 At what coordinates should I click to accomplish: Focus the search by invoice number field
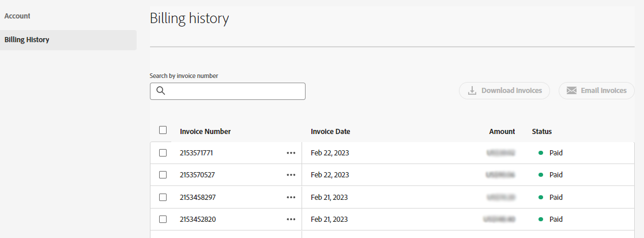(x=234, y=91)
